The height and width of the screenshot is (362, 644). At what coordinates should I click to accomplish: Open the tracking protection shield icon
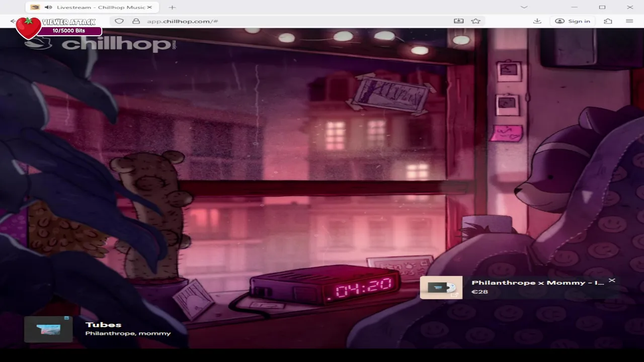click(x=119, y=21)
